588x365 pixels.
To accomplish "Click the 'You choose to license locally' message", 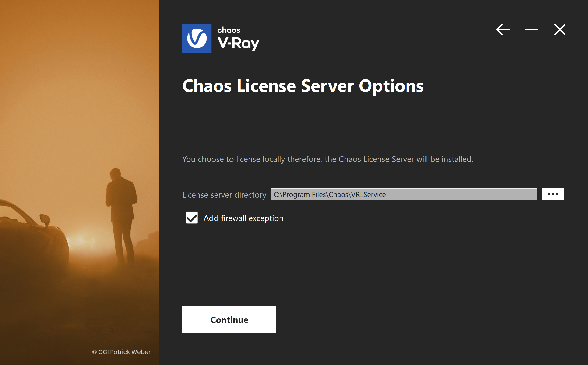I will coord(328,159).
